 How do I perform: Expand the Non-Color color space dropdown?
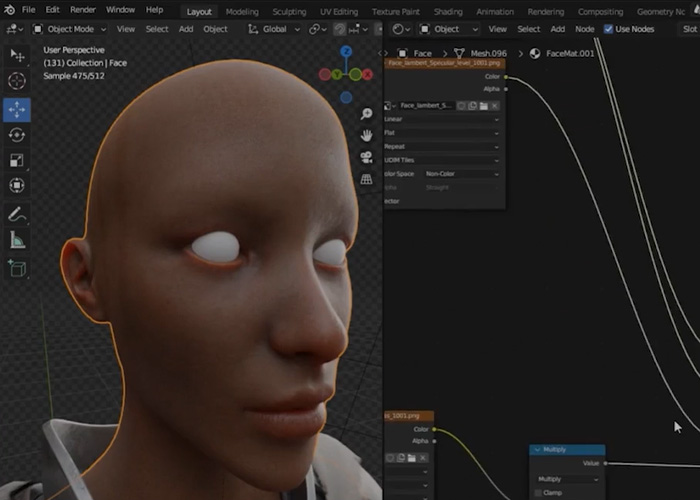pos(462,174)
